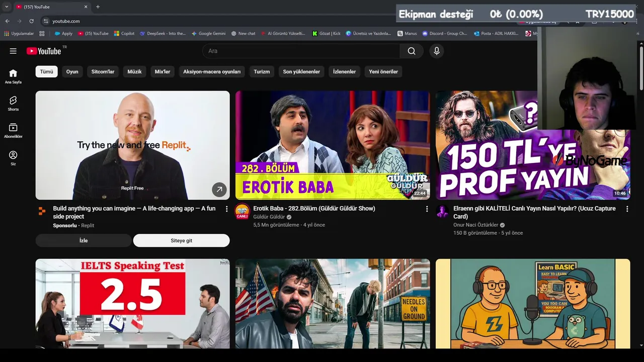Select the Aksiyon-macera oyunları chip
644x362 pixels.
(212, 71)
